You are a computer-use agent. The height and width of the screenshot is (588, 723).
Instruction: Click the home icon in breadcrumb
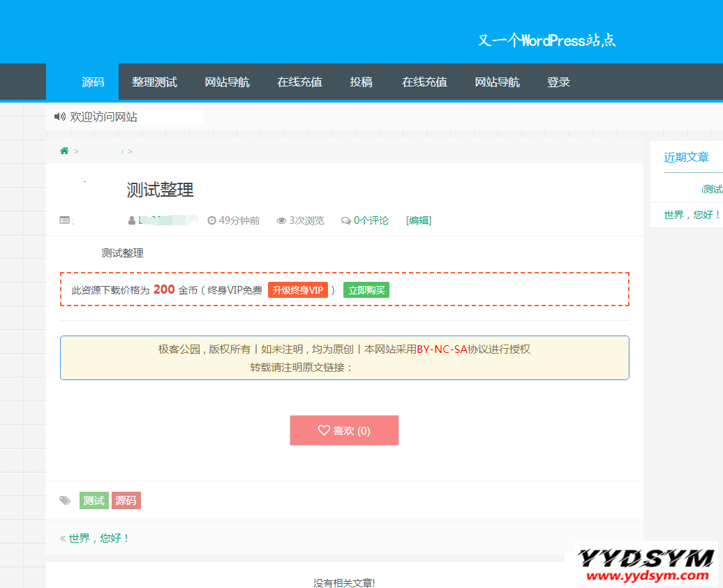[x=64, y=151]
